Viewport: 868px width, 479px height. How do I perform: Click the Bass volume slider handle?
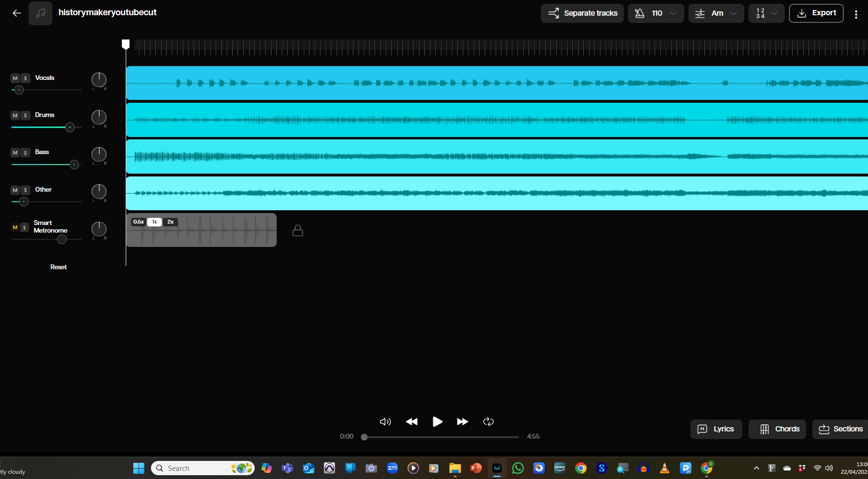(74, 165)
